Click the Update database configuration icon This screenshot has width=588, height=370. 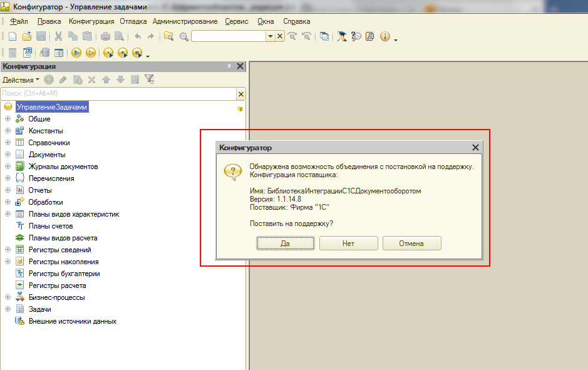tap(44, 53)
